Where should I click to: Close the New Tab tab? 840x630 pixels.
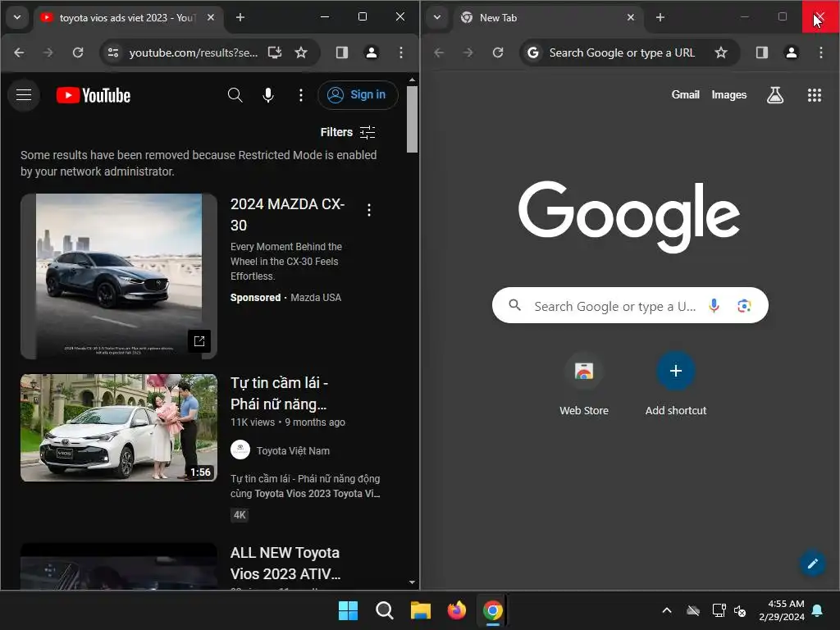coord(631,17)
